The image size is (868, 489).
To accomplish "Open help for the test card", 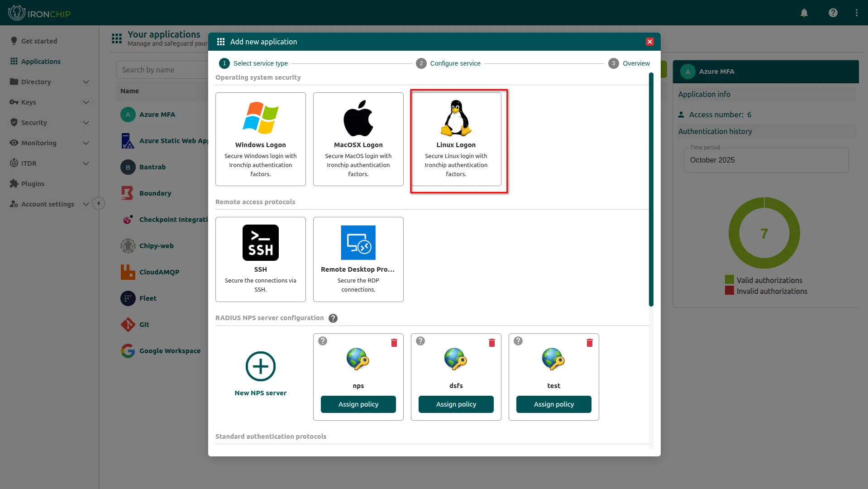I will 518,341.
